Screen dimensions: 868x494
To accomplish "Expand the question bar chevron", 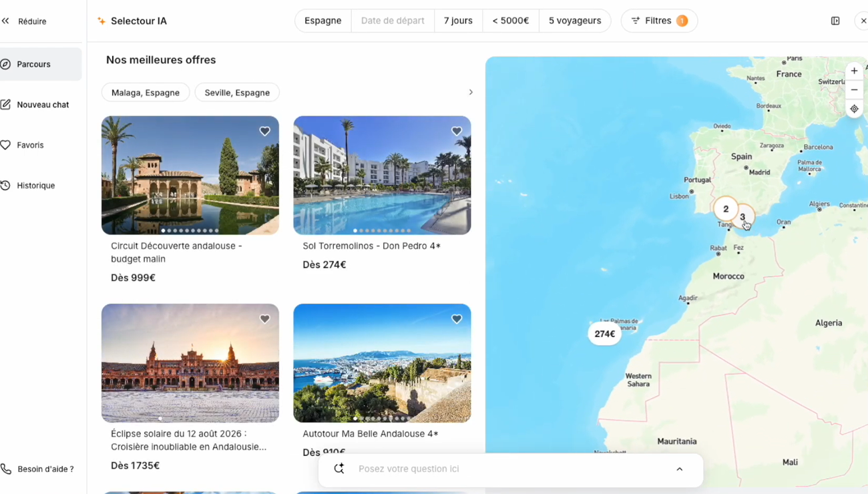I will coord(680,469).
